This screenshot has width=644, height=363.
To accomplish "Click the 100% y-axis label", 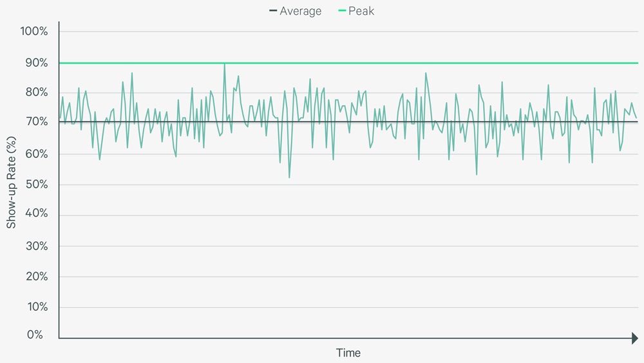I will click(x=34, y=31).
